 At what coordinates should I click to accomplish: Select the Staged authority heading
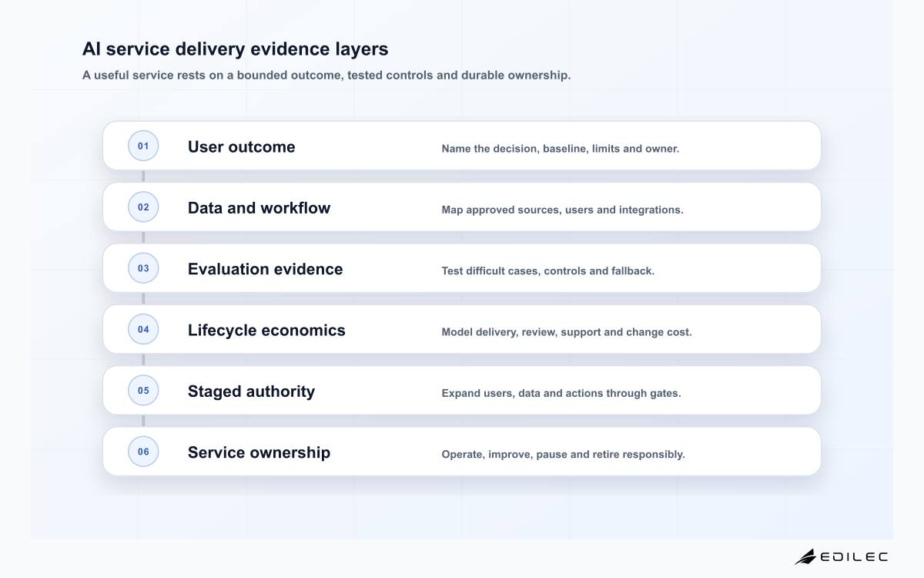tap(251, 391)
